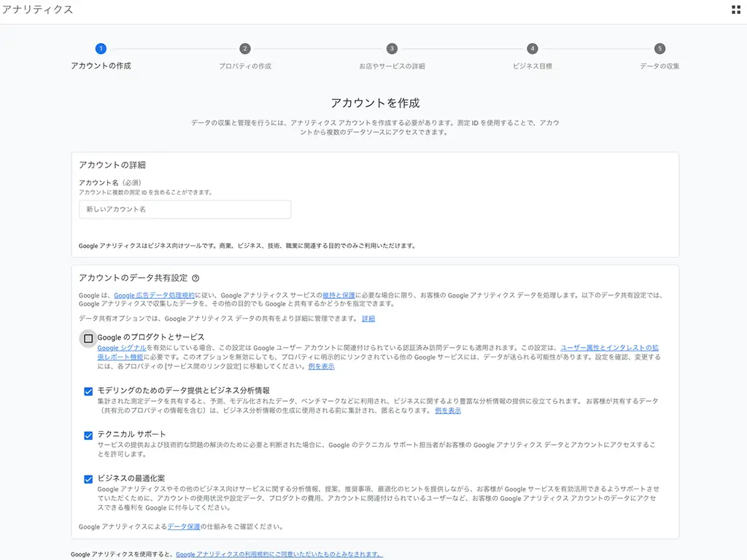
Task: Select step 4 circle ビジネス目標
Action: 532,49
